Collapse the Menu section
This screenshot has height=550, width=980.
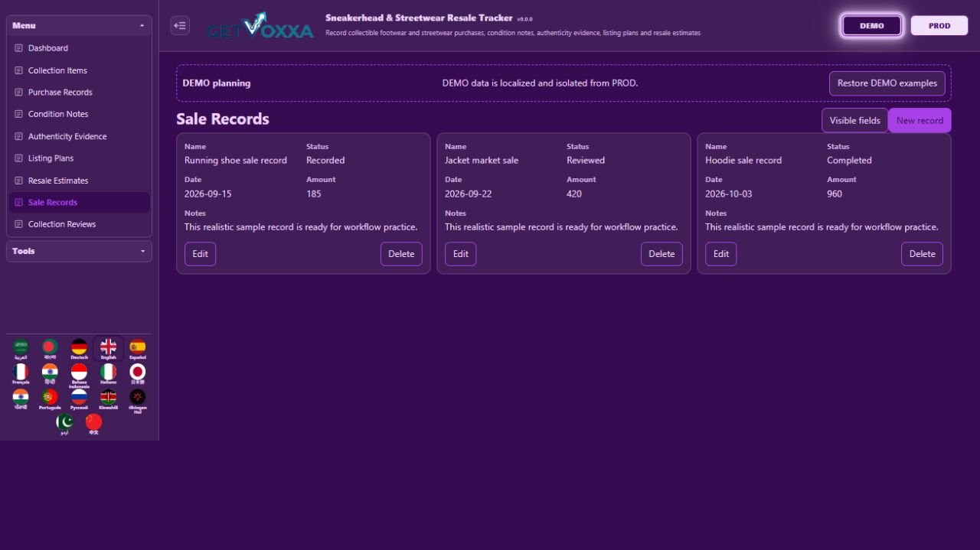pos(79,25)
